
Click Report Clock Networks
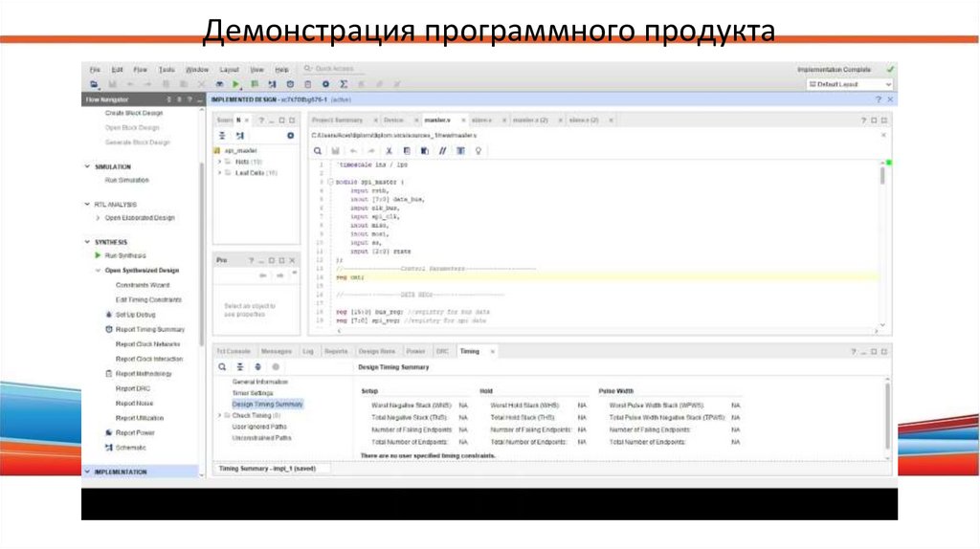147,344
